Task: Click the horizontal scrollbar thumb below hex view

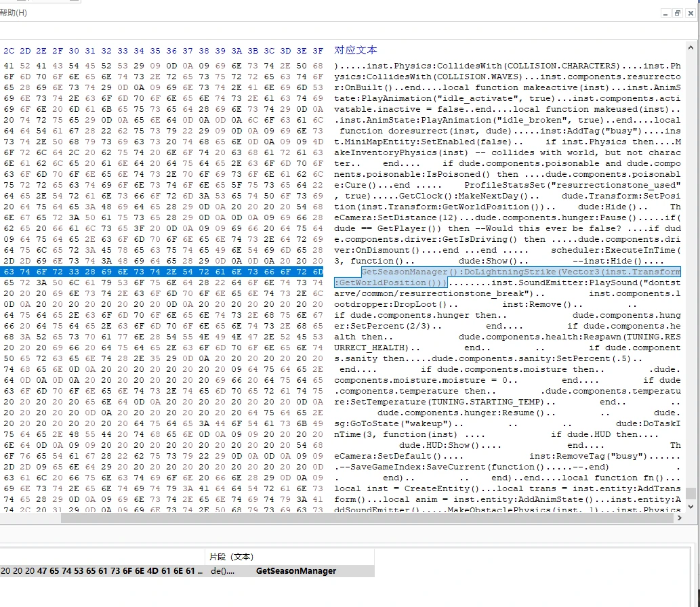Action: coord(366,518)
